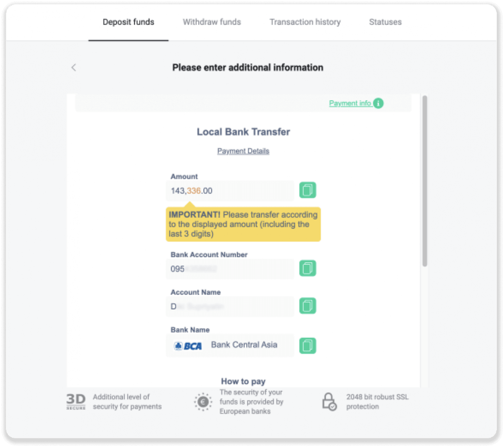Go back with the left arrow
The image size is (504, 447).
[74, 67]
